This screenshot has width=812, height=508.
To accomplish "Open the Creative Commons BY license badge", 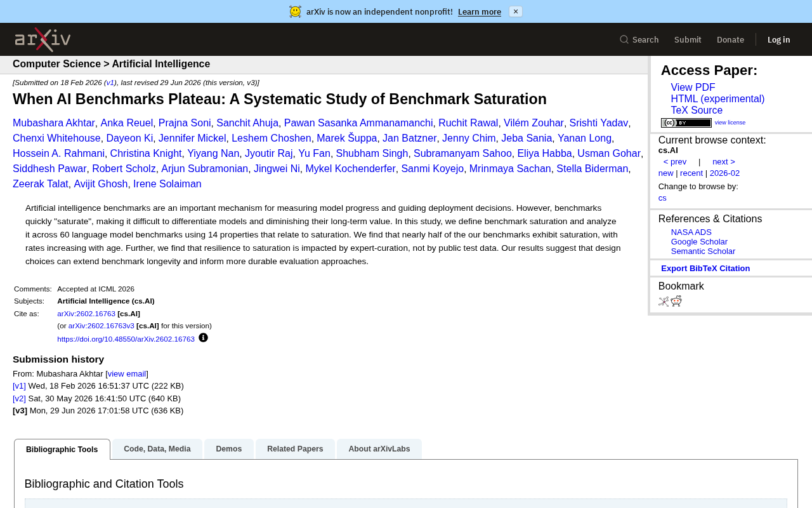I will (686, 123).
